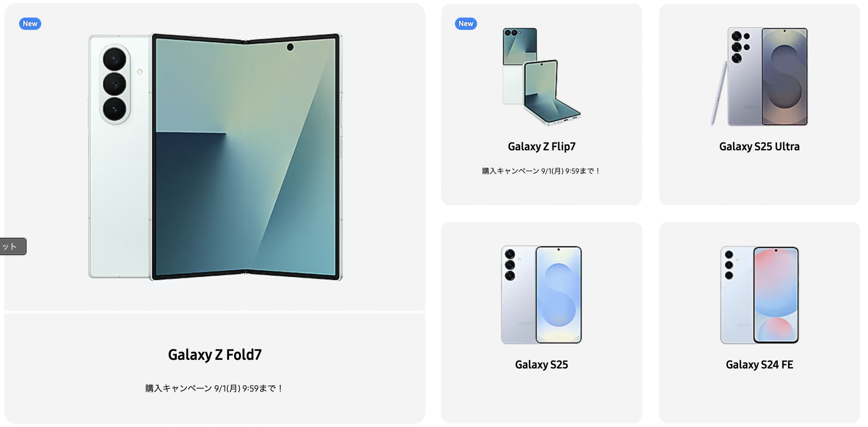This screenshot has height=427, width=868.
Task: Open the Galaxy S25 Ultra phone image
Action: pos(759,77)
